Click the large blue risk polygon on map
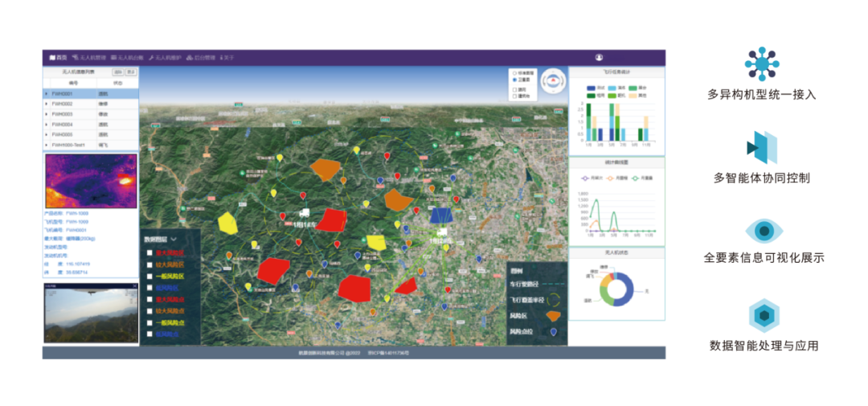The width and height of the screenshot is (868, 406). [x=440, y=215]
